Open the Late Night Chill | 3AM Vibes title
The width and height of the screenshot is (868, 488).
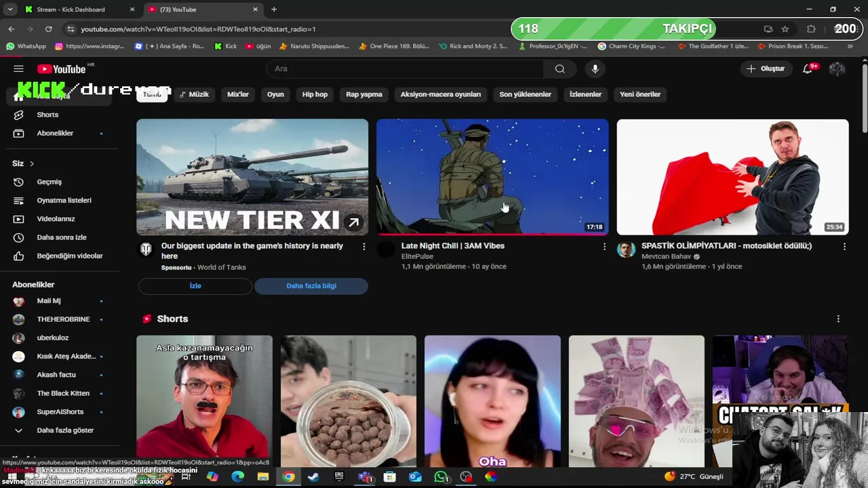453,246
